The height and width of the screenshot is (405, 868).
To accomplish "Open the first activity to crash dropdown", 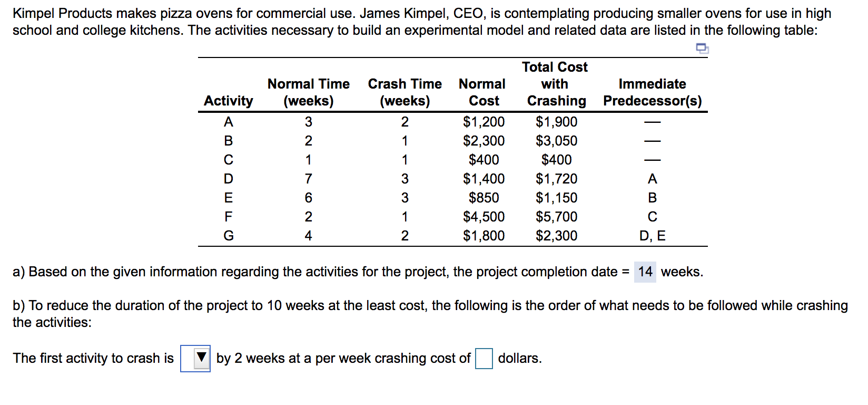I will coord(195,359).
